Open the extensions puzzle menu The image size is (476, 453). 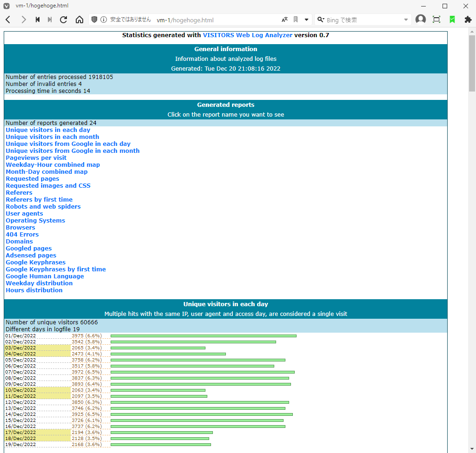coord(468,20)
